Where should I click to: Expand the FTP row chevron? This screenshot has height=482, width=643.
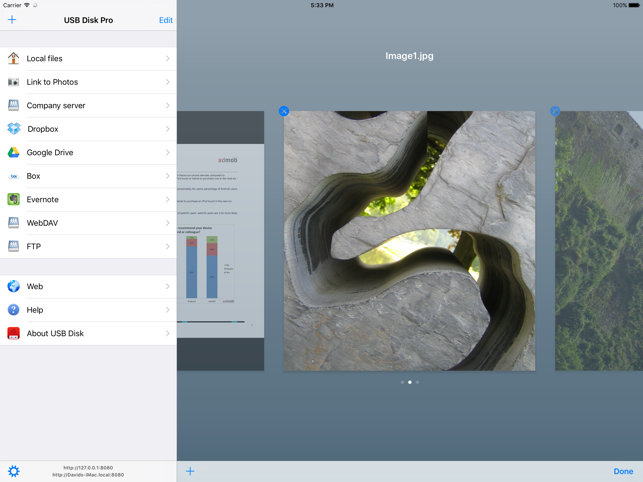click(167, 247)
